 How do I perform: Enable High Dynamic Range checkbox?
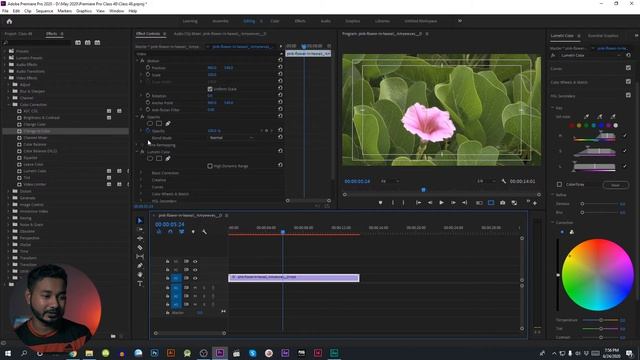click(210, 166)
